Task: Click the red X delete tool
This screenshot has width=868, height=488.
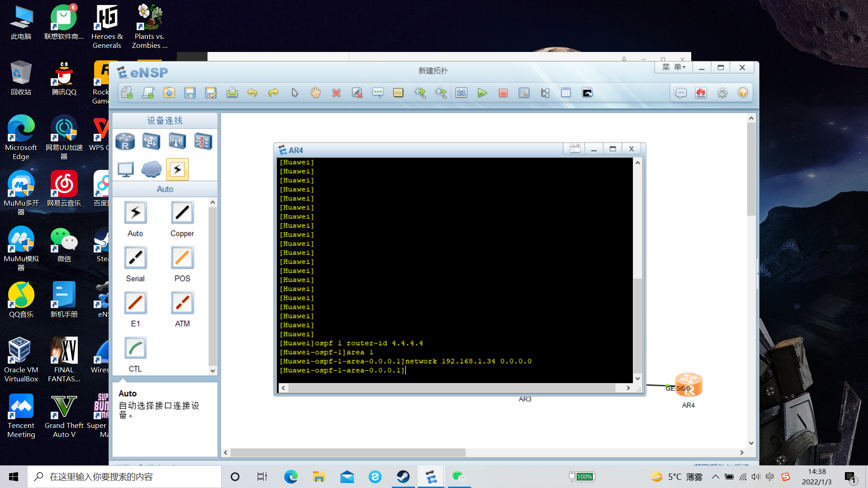Action: tap(336, 93)
